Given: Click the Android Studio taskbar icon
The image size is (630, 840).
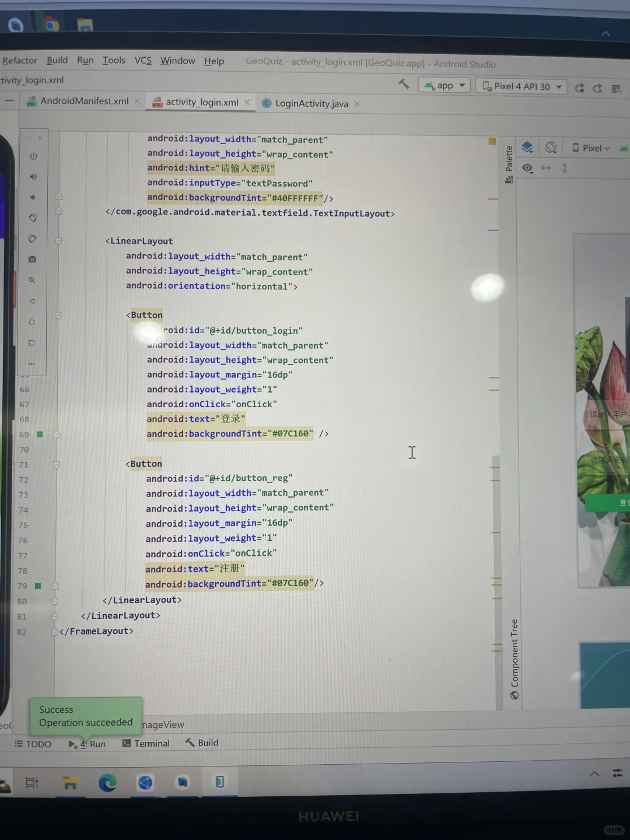Looking at the screenshot, I should click(183, 782).
